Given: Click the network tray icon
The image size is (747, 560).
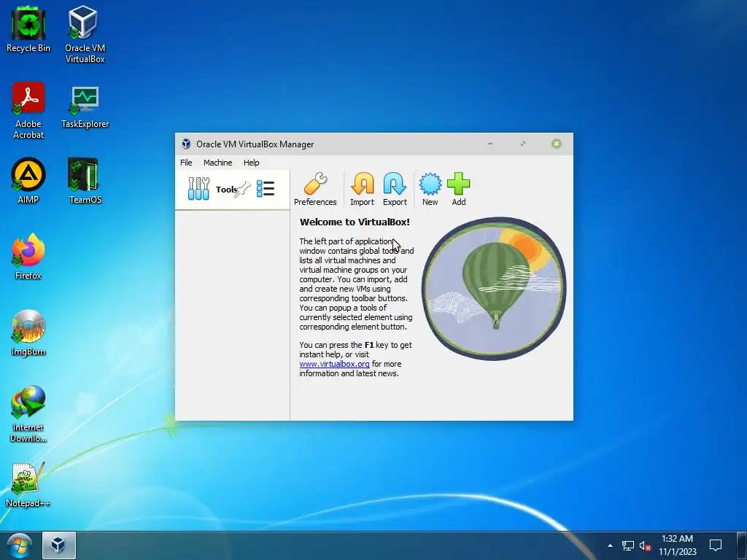Looking at the screenshot, I should 628,545.
